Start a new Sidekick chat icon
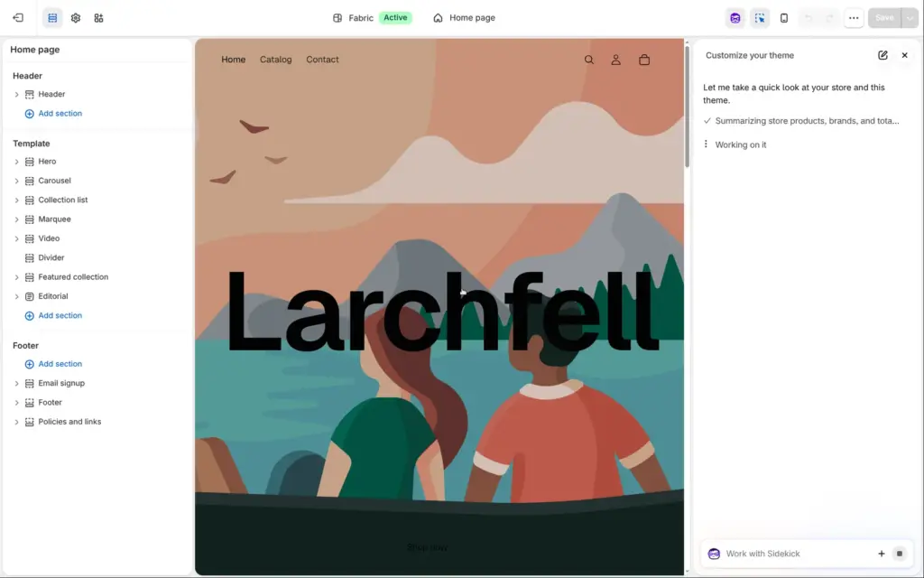 882,55
